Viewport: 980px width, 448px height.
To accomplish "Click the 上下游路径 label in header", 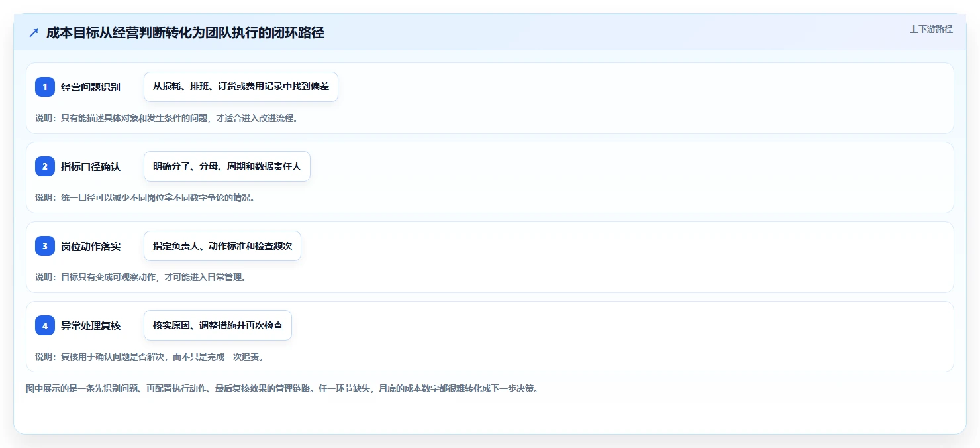I will [x=931, y=29].
